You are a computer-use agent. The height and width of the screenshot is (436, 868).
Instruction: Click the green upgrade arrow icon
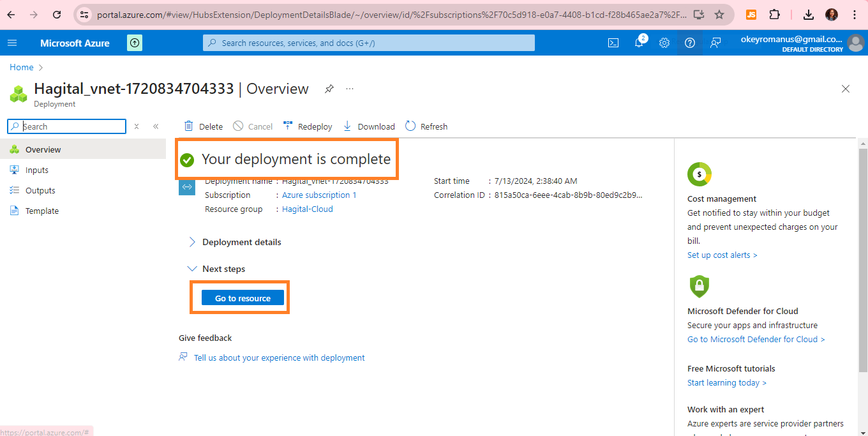pos(135,43)
